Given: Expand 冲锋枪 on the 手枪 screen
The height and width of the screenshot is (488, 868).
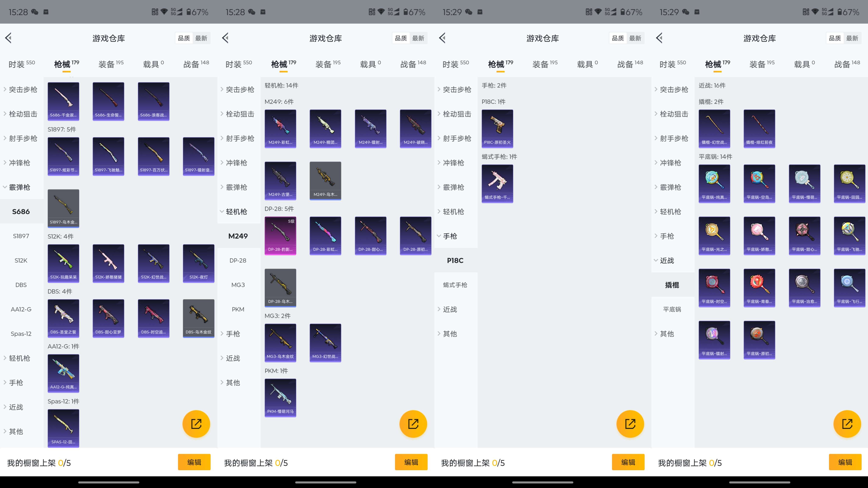Looking at the screenshot, I should coord(456,163).
